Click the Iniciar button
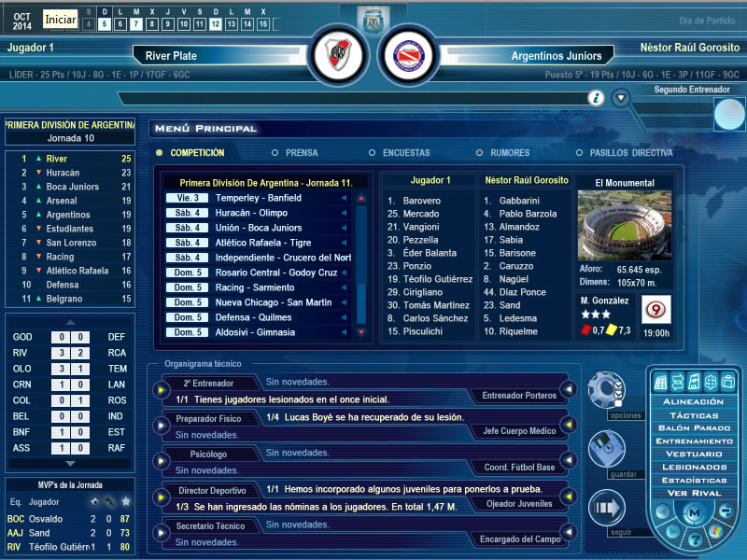Image resolution: width=747 pixels, height=560 pixels. click(x=60, y=19)
